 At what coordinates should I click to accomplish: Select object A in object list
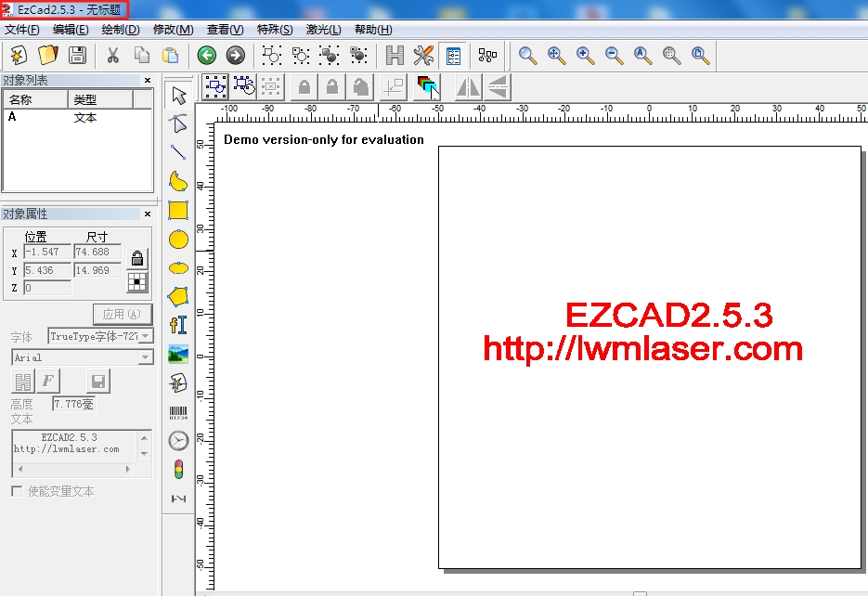click(x=77, y=117)
